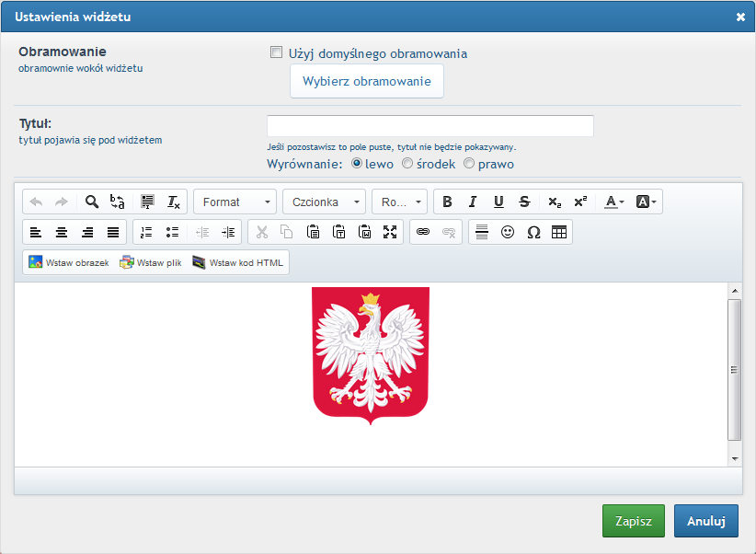This screenshot has width=756, height=554.
Task: Click the Paste clipboard icon
Action: coord(313,232)
